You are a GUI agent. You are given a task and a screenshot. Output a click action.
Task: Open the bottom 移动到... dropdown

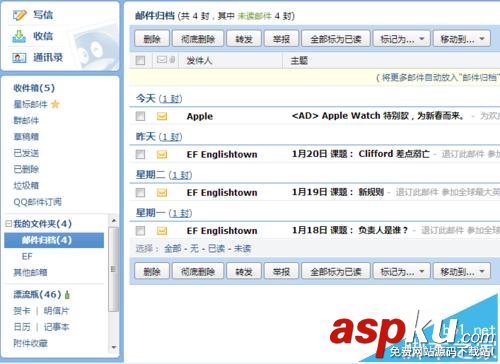462,272
